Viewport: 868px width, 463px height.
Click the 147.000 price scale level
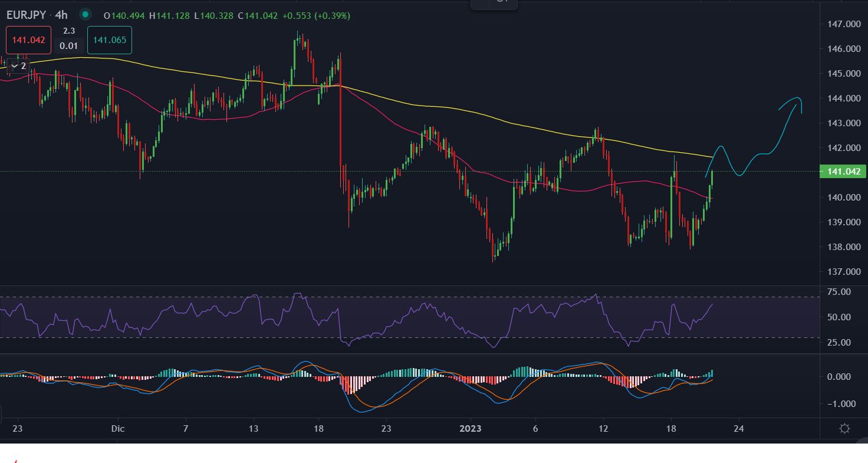[x=844, y=24]
